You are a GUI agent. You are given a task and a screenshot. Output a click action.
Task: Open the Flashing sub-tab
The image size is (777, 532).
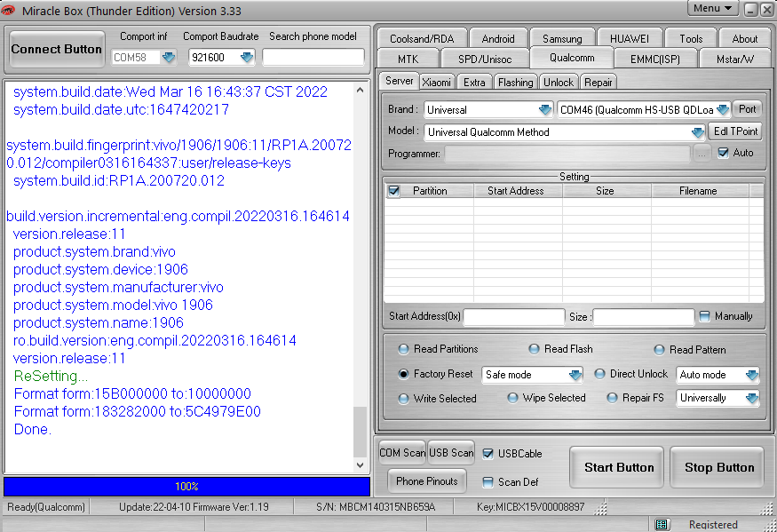point(515,83)
